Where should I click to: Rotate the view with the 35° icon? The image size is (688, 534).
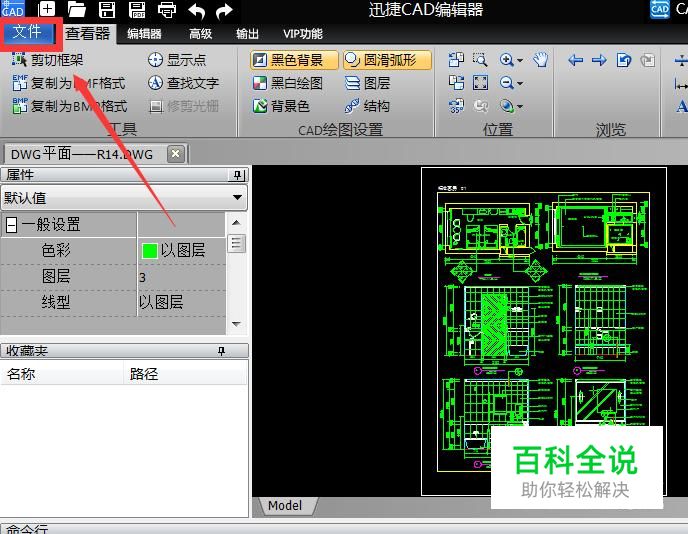point(456,106)
